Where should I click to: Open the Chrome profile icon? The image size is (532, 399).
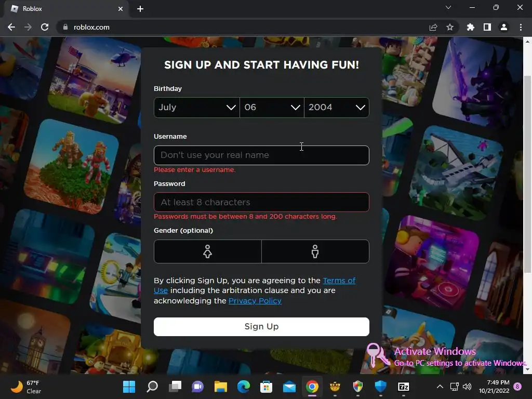click(504, 27)
